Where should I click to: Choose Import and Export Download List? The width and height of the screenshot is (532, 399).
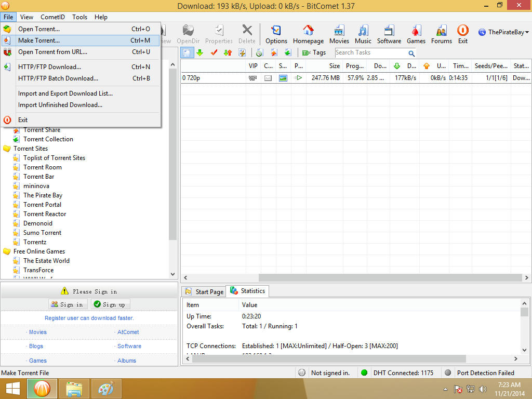(x=81, y=94)
